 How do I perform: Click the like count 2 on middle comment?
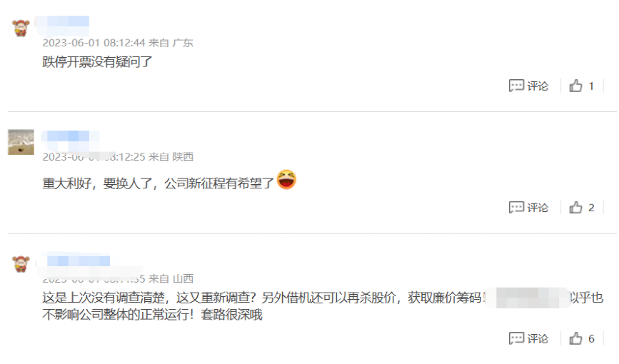point(591,208)
